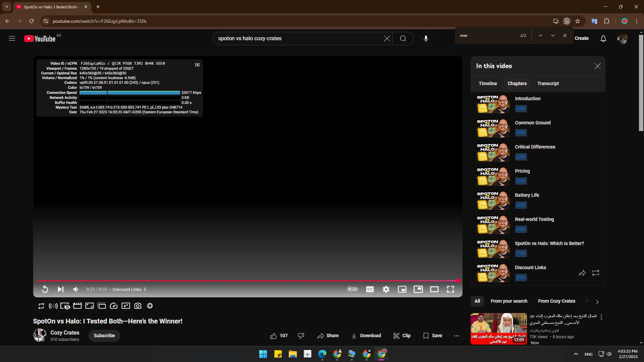Toggle volume boost extension icon
The image size is (644, 362).
53,306
